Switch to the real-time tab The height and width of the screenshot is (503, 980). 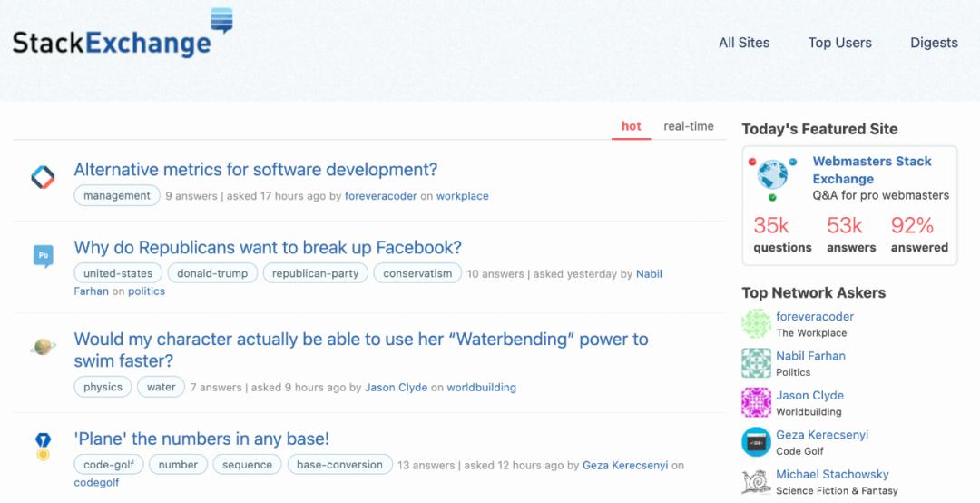click(x=689, y=126)
